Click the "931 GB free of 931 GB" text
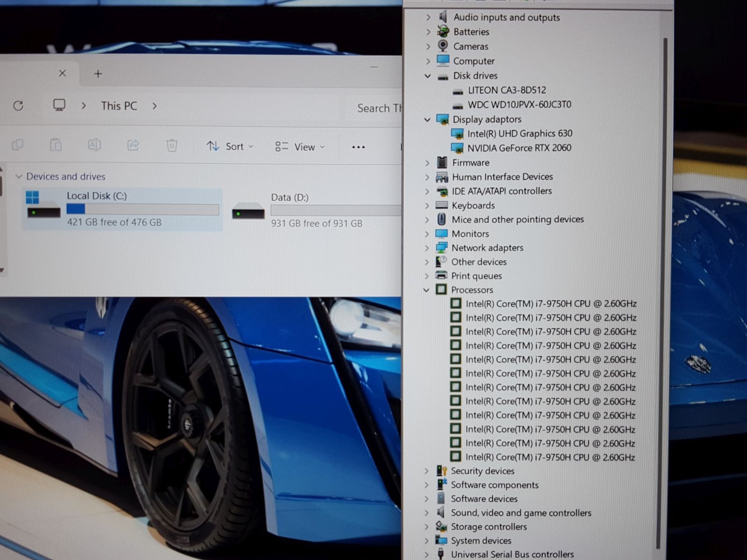This screenshot has height=560, width=747. pos(317,224)
